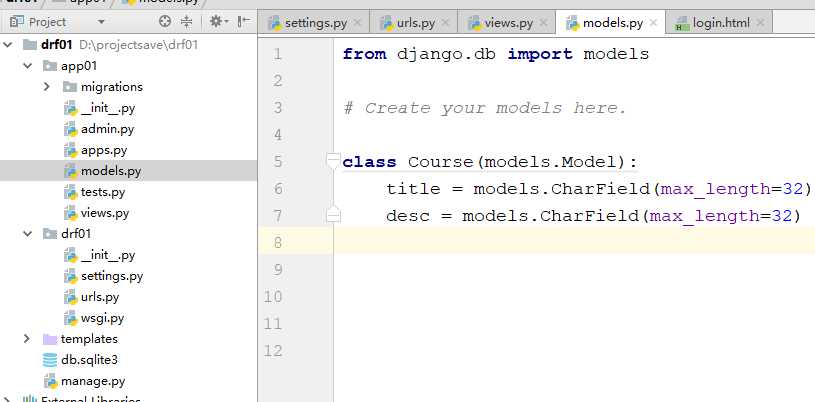Open views.py in the project tree
The height and width of the screenshot is (402, 815).
click(x=105, y=213)
